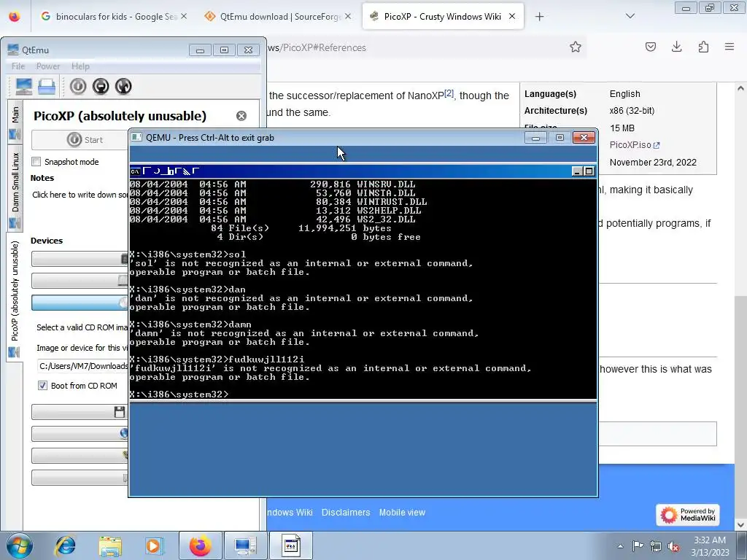Expand the first Devices section bar
The height and width of the screenshot is (560, 747).
(80, 259)
